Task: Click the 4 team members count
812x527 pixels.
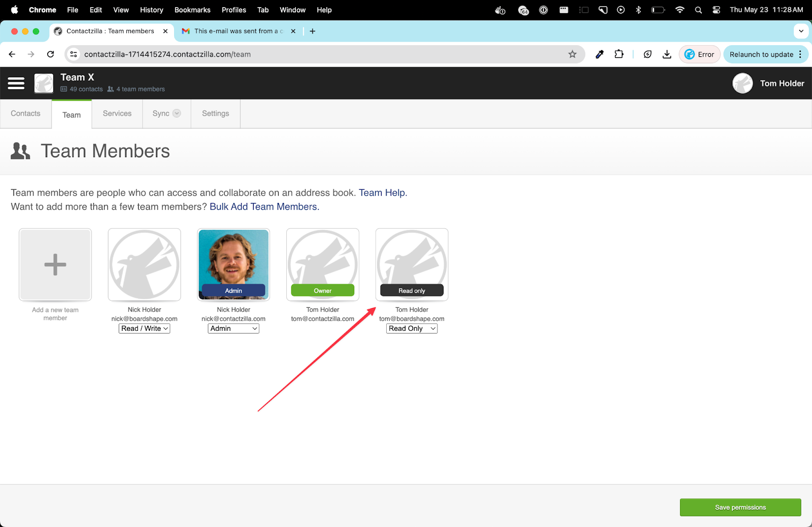Action: pyautogui.click(x=136, y=89)
